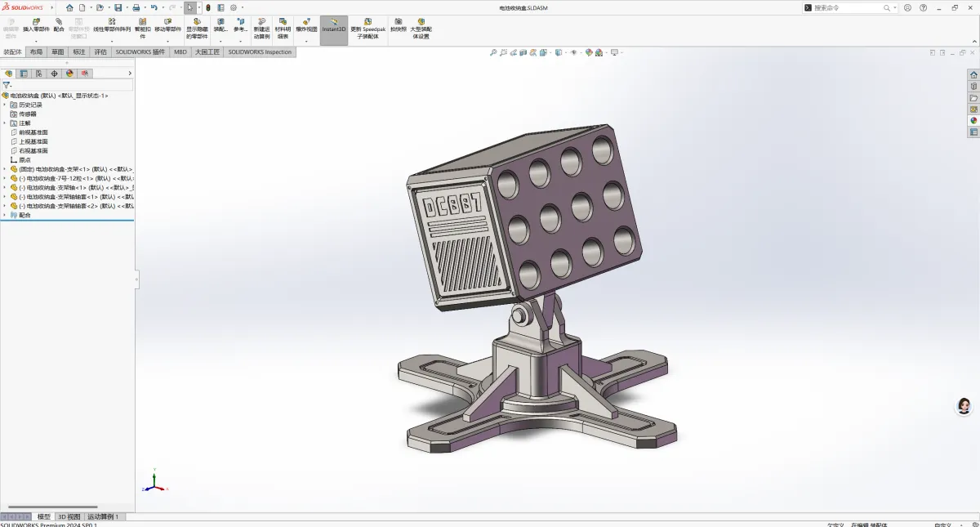Open the DisplayManager color ball tab
This screenshot has width=980, height=527.
69,74
